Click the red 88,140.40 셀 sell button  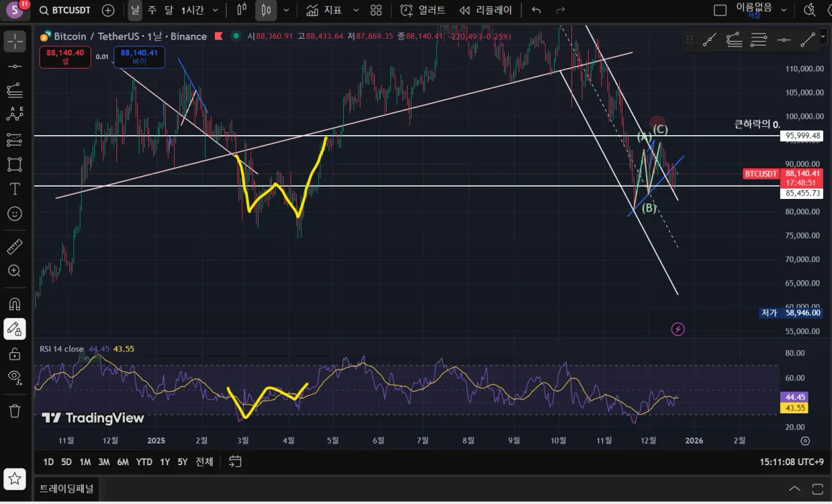point(65,57)
